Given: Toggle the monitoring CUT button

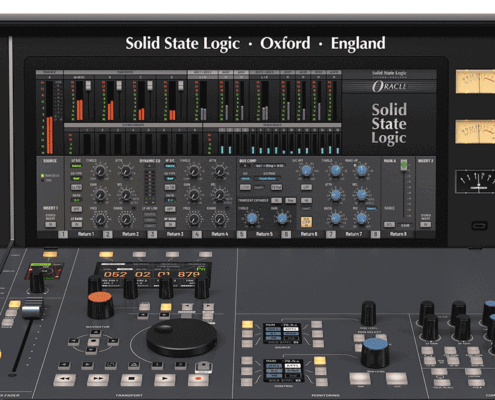Looking at the screenshot, I should pyautogui.click(x=396, y=379).
